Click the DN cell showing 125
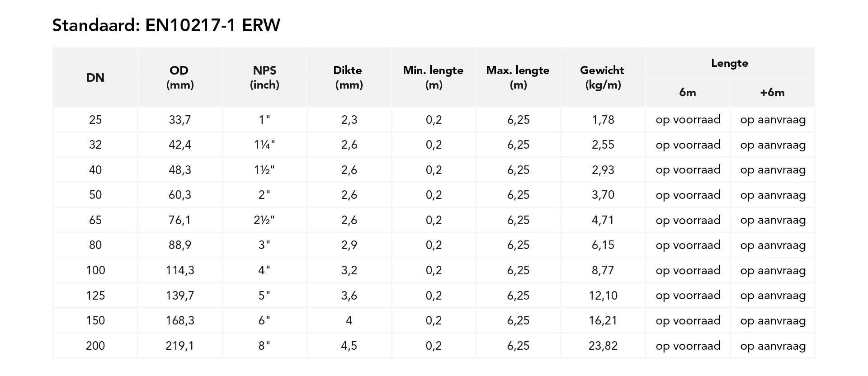The width and height of the screenshot is (868, 376). point(95,296)
